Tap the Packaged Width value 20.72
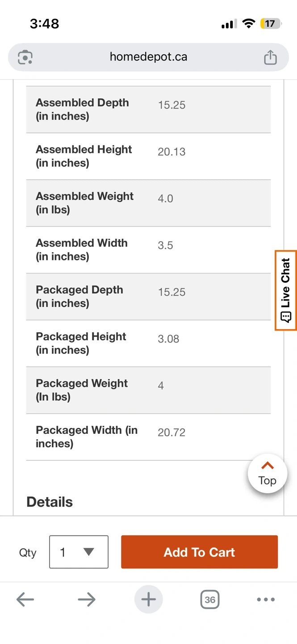 coord(172,432)
